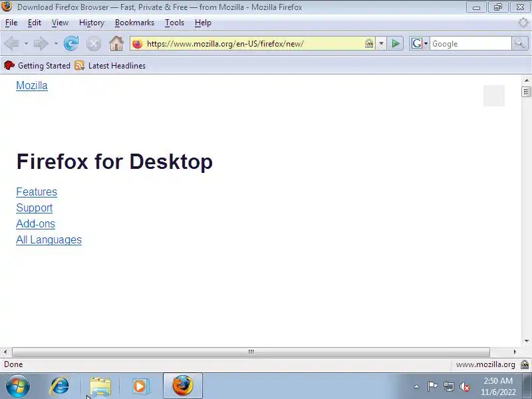This screenshot has width=532, height=399.
Task: Open the Help menu
Action: click(x=203, y=23)
